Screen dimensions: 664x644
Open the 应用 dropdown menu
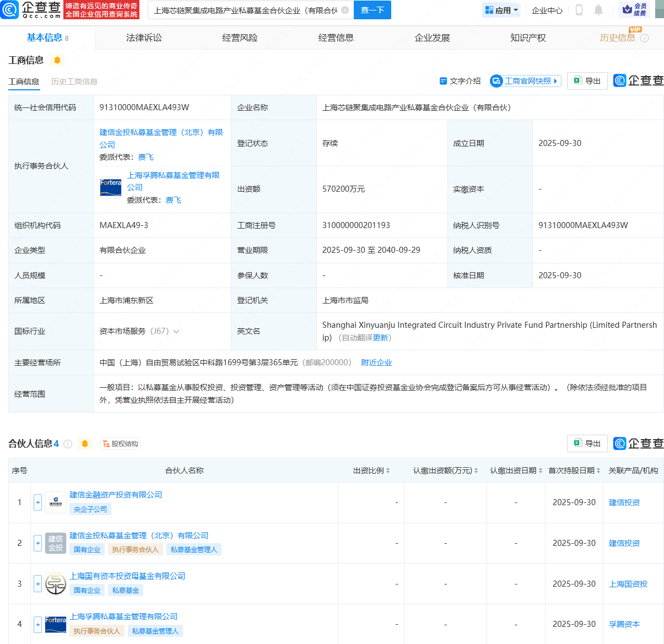[x=501, y=10]
